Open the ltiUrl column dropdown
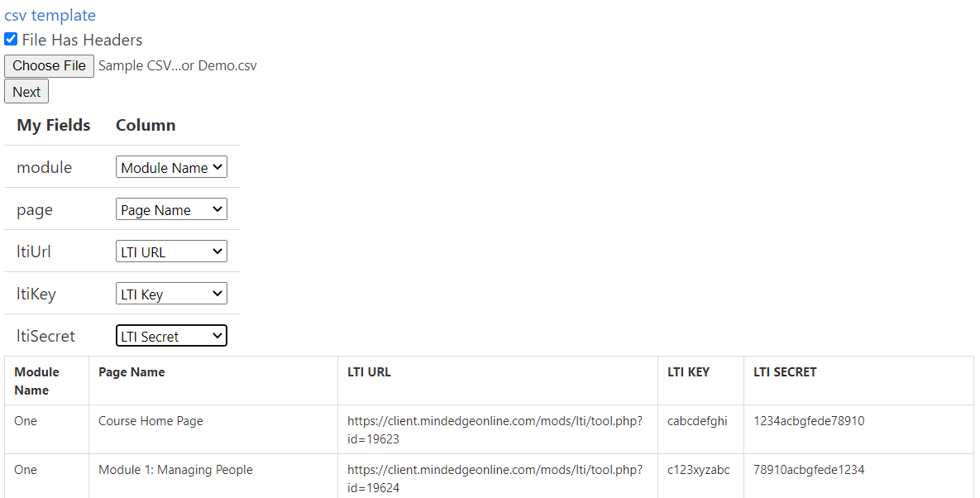980x498 pixels. [171, 251]
